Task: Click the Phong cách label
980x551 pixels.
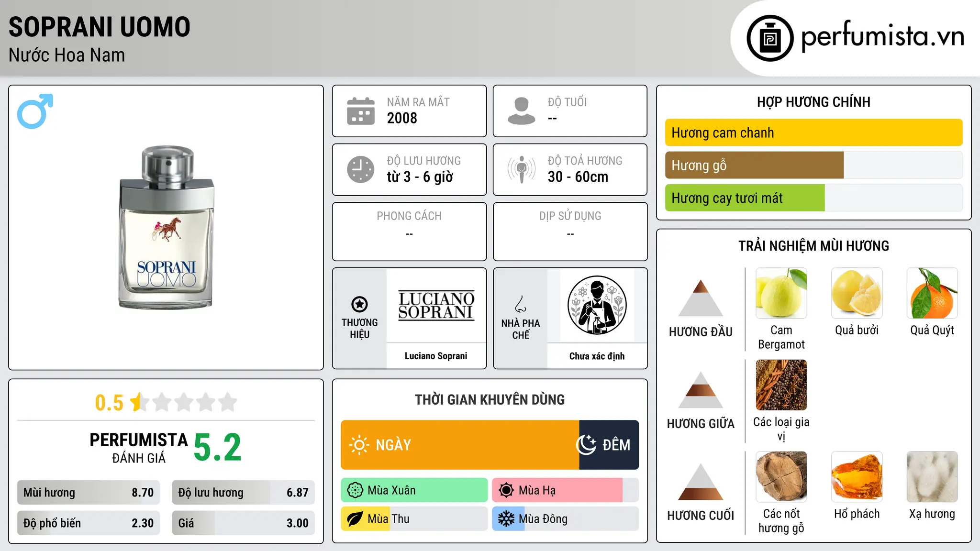Action: 409,216
